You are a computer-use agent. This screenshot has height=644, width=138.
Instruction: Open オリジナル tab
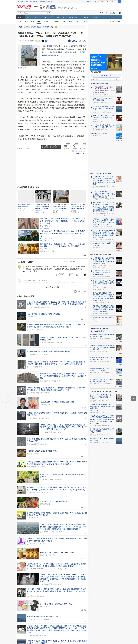[60, 17]
